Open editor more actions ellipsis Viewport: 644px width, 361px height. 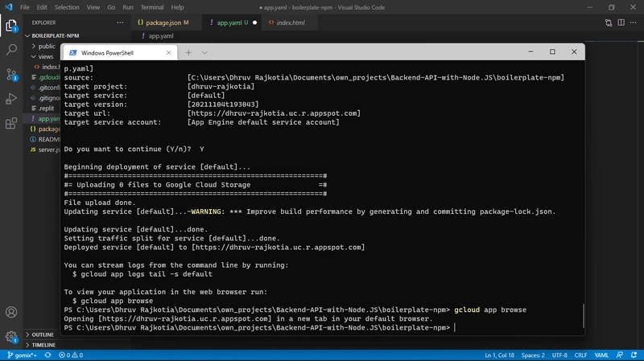click(x=634, y=23)
